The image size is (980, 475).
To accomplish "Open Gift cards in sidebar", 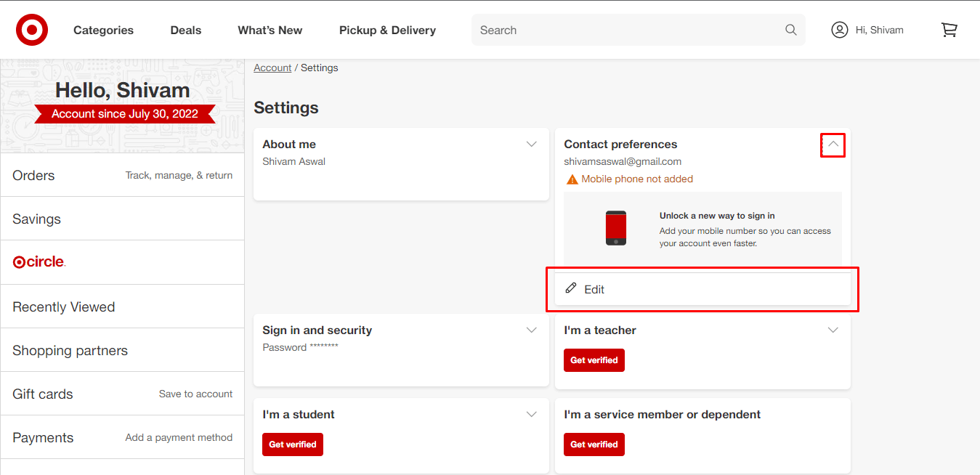I will pos(122,394).
